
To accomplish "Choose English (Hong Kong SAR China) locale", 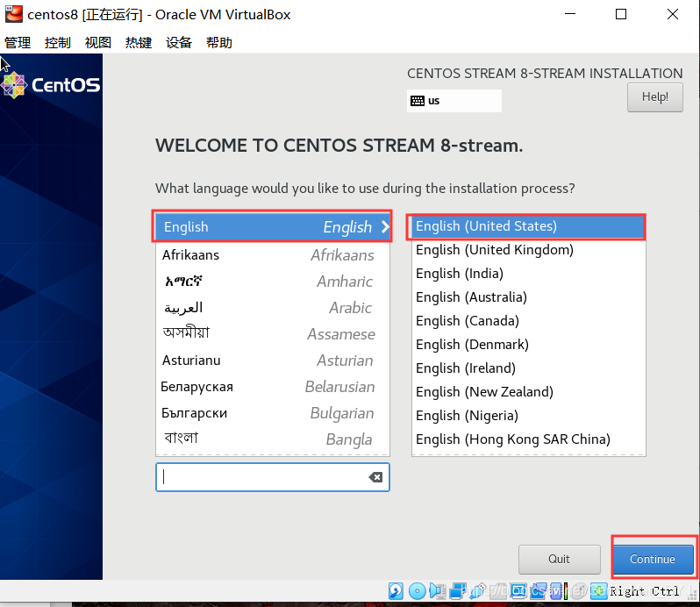I will coord(529,439).
